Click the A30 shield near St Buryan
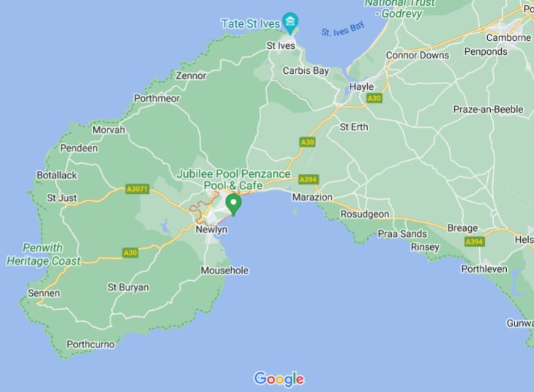The image size is (534, 392). (x=130, y=253)
